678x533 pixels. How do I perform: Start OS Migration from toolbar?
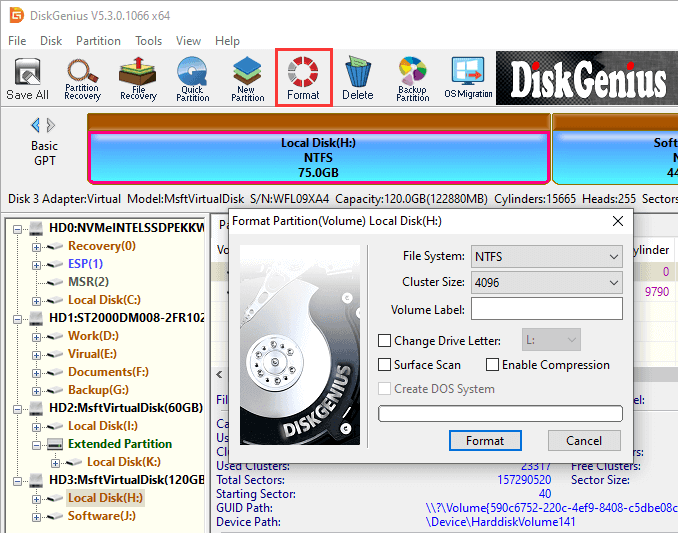pyautogui.click(x=468, y=79)
